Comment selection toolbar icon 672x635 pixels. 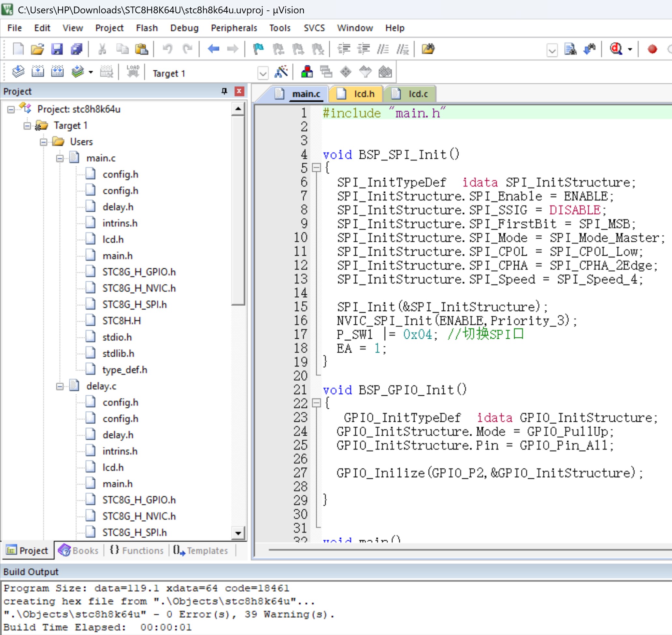[x=383, y=49]
